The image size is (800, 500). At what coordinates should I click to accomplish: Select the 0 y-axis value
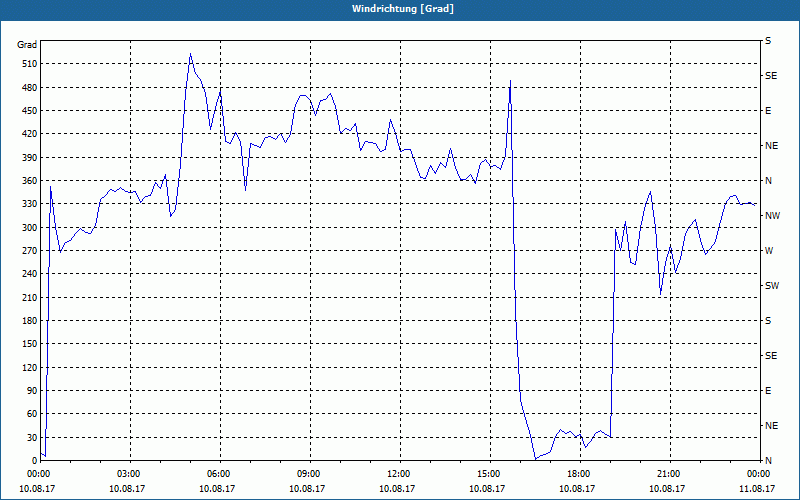[34, 461]
